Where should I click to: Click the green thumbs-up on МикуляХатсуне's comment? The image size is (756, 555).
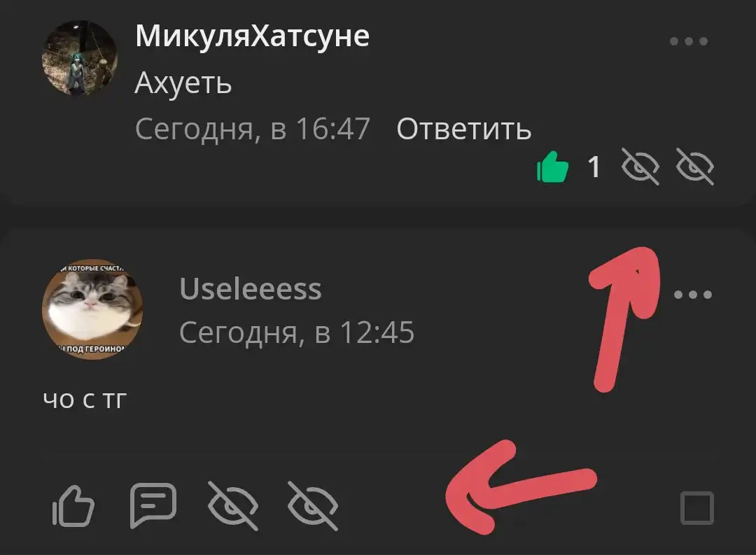pos(552,167)
